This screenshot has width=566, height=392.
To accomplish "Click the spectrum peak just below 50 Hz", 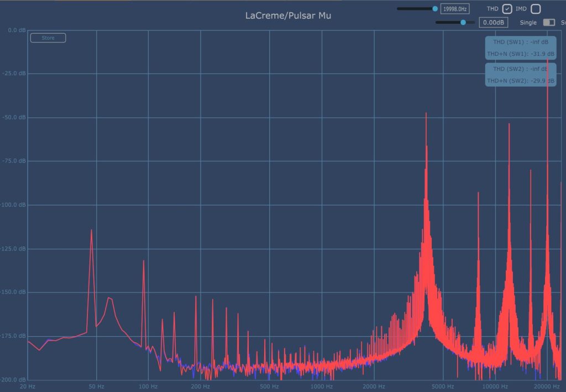I will [91, 231].
